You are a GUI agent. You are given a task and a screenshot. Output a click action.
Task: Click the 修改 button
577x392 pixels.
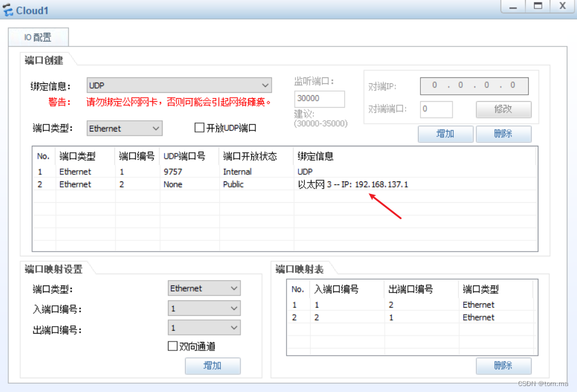(x=503, y=109)
